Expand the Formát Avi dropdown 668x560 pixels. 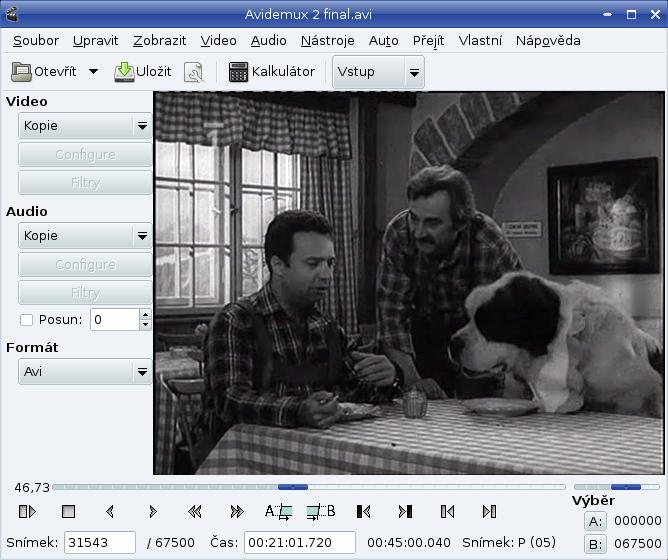(85, 372)
